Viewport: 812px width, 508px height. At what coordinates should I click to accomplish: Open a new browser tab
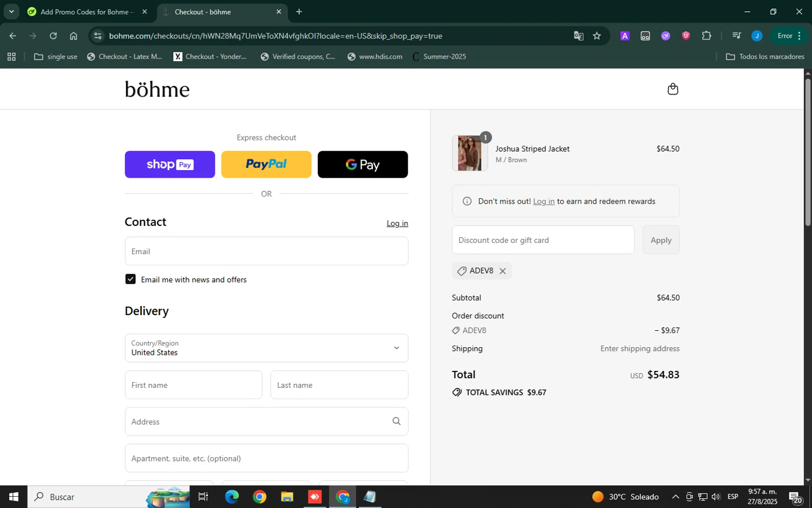(299, 11)
